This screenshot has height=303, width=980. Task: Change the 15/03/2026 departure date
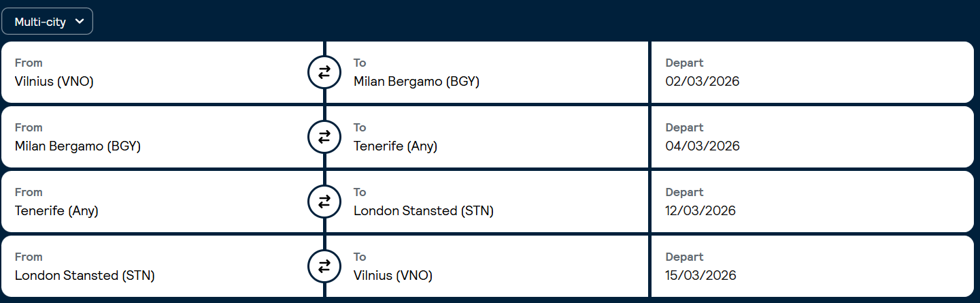[700, 276]
